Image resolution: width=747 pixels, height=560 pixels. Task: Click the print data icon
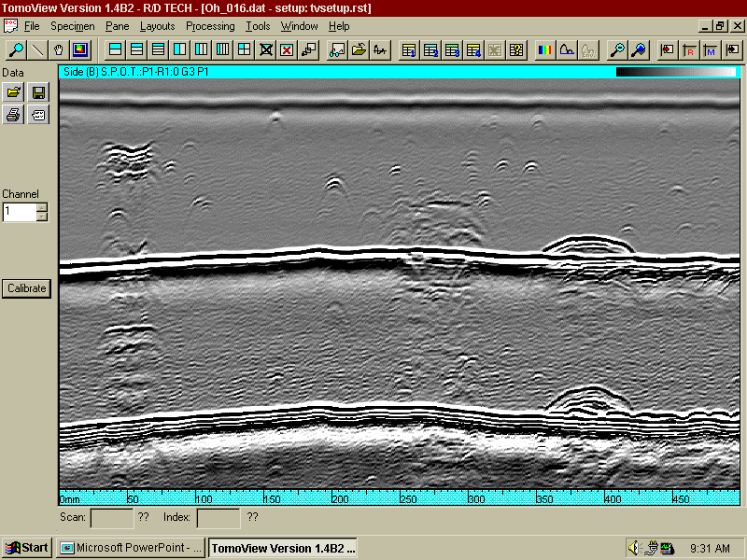tap(14, 115)
